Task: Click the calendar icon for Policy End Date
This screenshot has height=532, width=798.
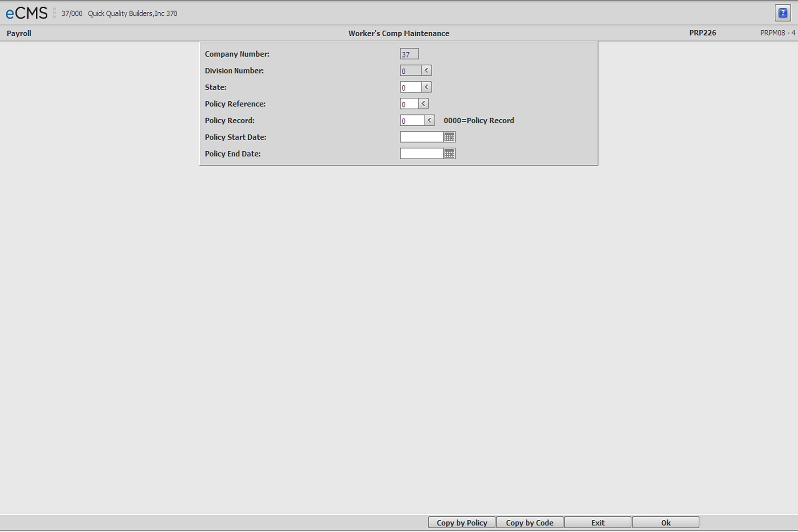Action: coord(450,154)
